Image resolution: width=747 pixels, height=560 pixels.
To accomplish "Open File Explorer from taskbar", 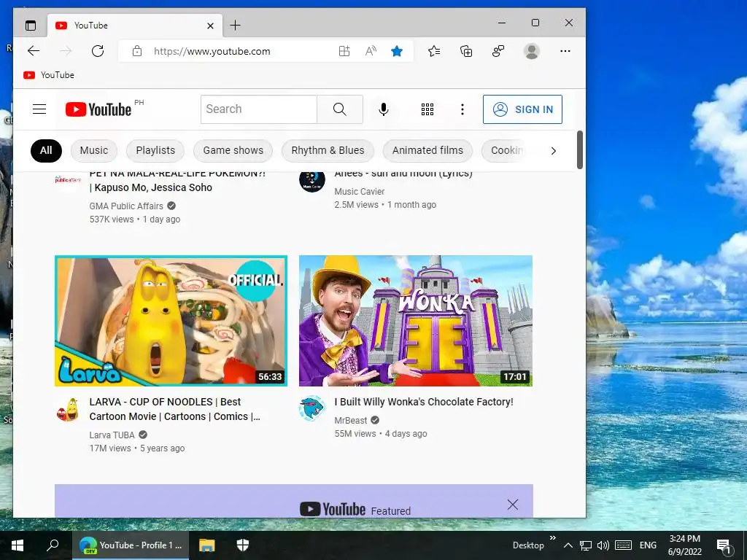I will tap(206, 545).
